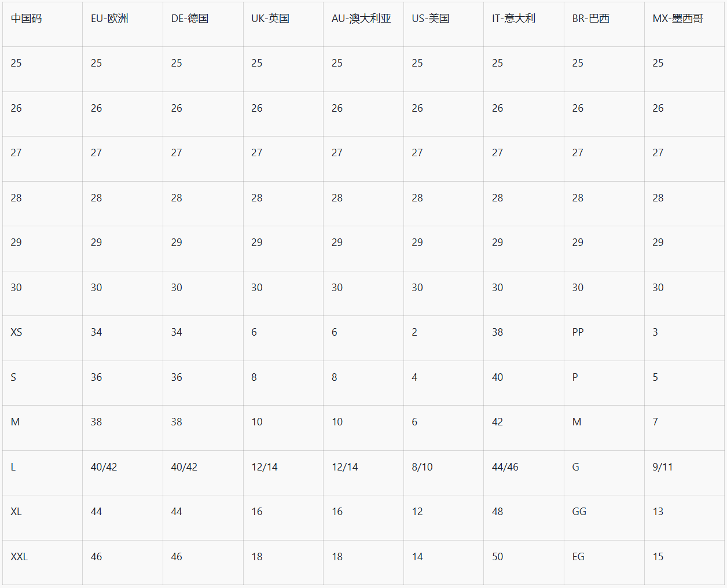The image size is (727, 588).
Task: Click 48 in the XL row
Action: (498, 512)
